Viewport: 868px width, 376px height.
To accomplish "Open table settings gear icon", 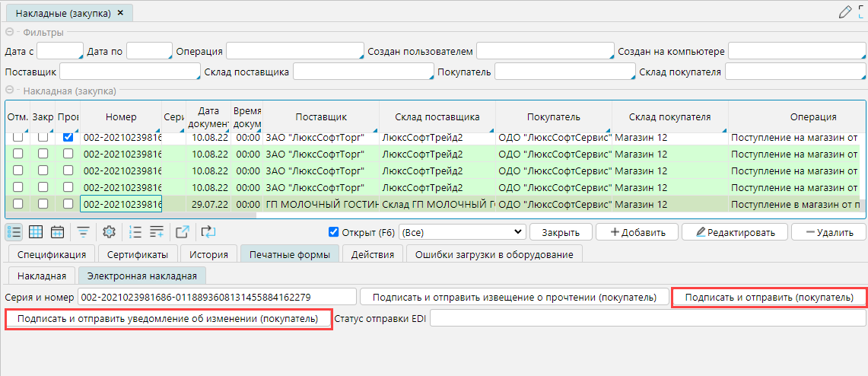I will pyautogui.click(x=109, y=232).
